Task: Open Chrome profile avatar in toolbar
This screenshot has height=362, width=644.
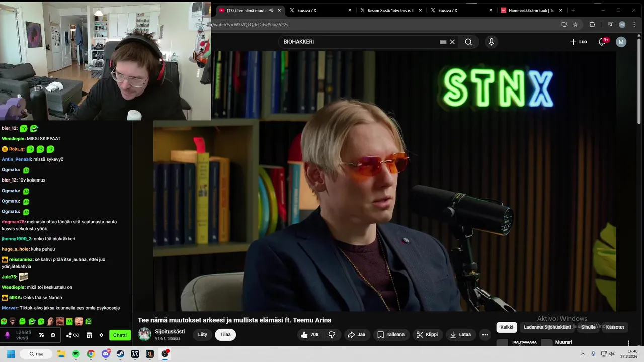Action: 622,24
